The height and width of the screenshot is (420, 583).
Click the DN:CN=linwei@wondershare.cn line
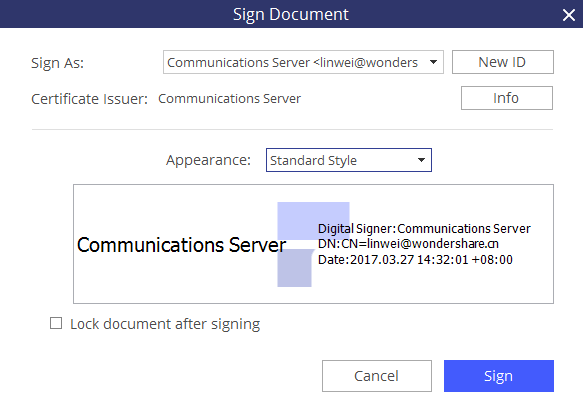click(408, 244)
